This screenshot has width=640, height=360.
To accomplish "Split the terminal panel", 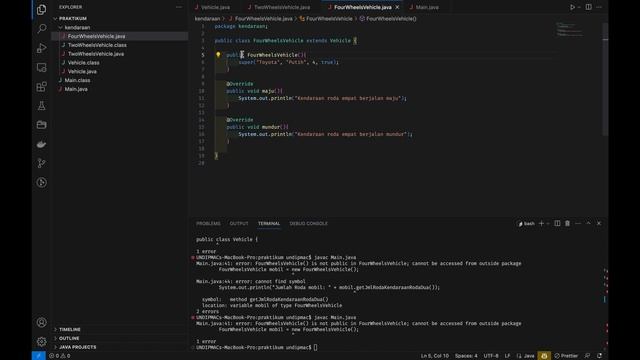I will (557, 223).
